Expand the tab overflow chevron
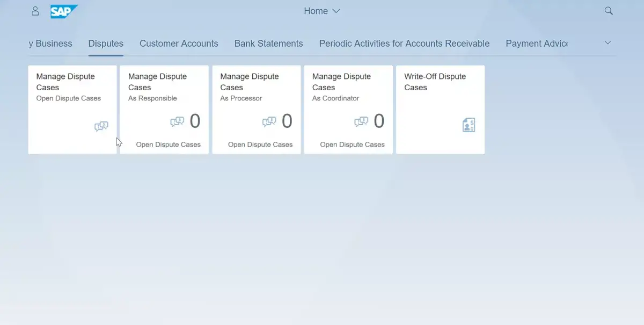644x325 pixels. (x=608, y=43)
